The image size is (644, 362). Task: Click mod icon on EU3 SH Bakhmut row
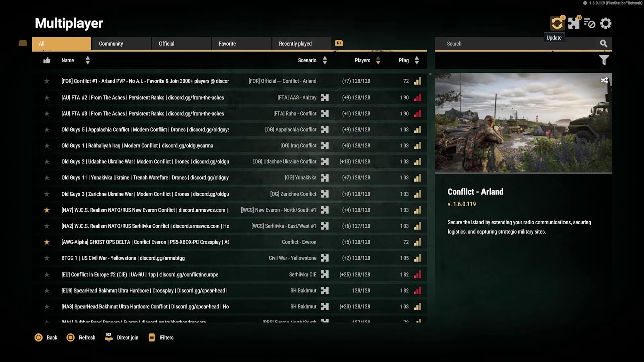pos(325,291)
